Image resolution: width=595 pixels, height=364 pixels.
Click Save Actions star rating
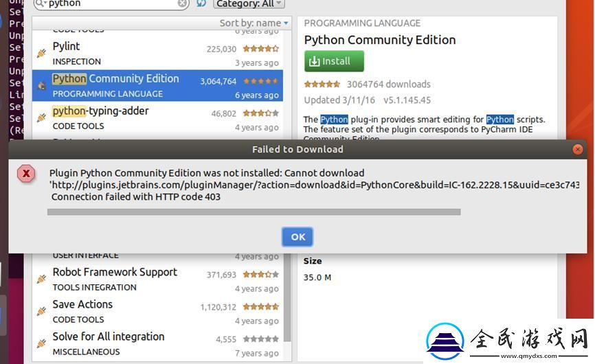pos(261,306)
